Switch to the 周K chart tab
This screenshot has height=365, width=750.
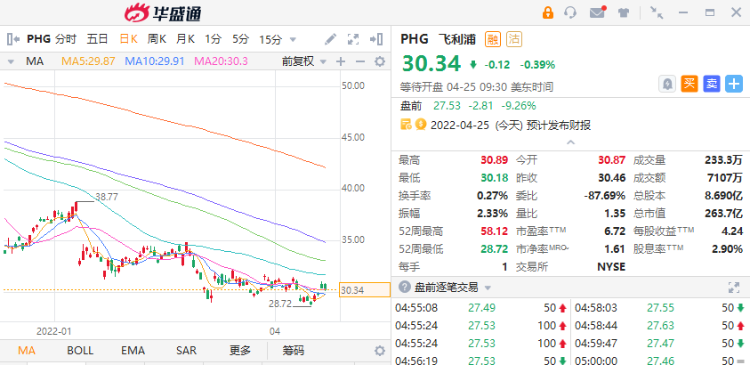[x=156, y=39]
